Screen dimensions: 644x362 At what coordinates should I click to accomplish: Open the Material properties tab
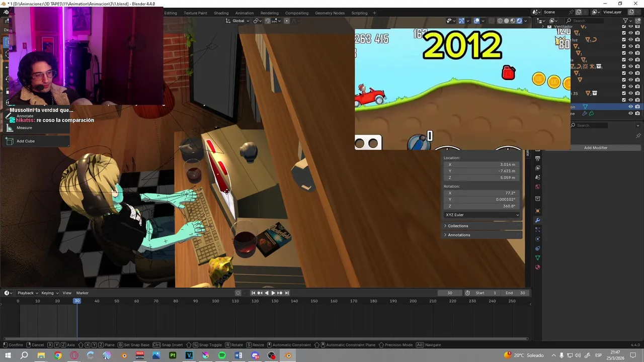pos(537,267)
